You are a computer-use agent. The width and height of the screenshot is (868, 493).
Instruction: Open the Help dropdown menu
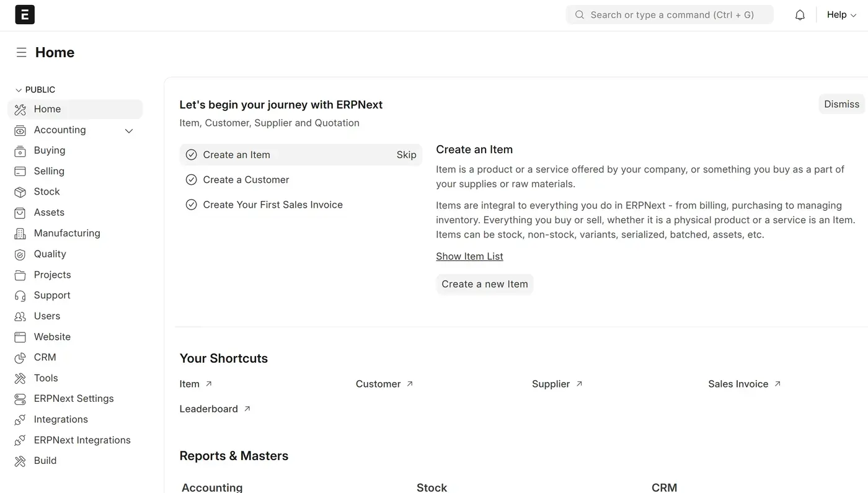(841, 15)
